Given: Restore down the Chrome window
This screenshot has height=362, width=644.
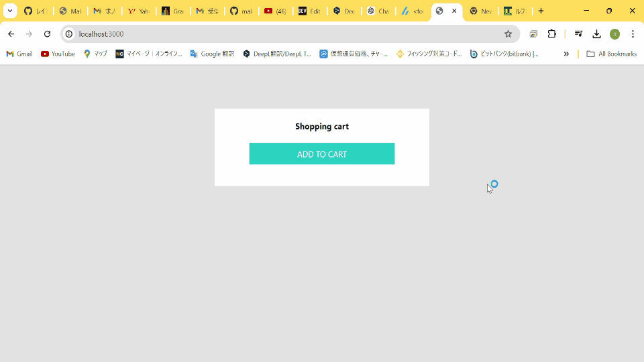Looking at the screenshot, I should (609, 11).
